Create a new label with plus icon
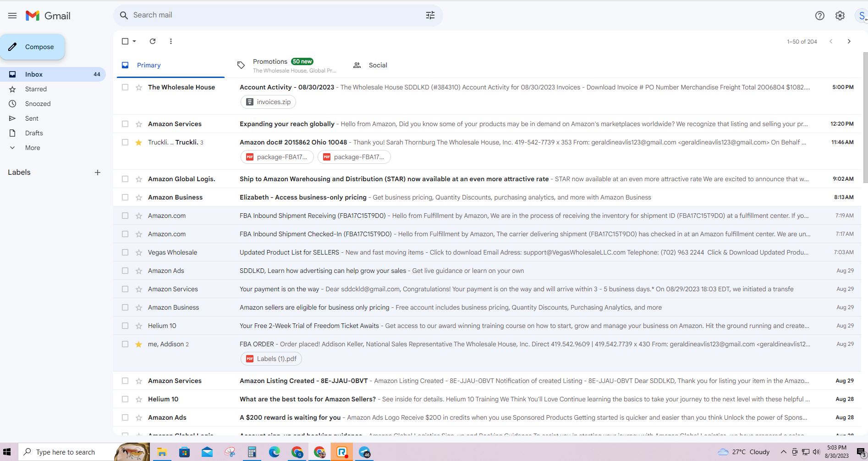 point(98,172)
